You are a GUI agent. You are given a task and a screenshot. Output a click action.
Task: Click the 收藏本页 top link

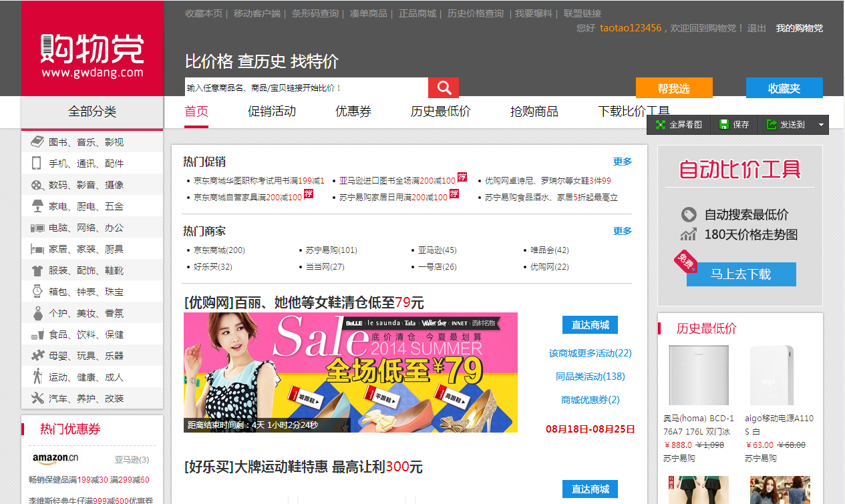pyautogui.click(x=204, y=13)
